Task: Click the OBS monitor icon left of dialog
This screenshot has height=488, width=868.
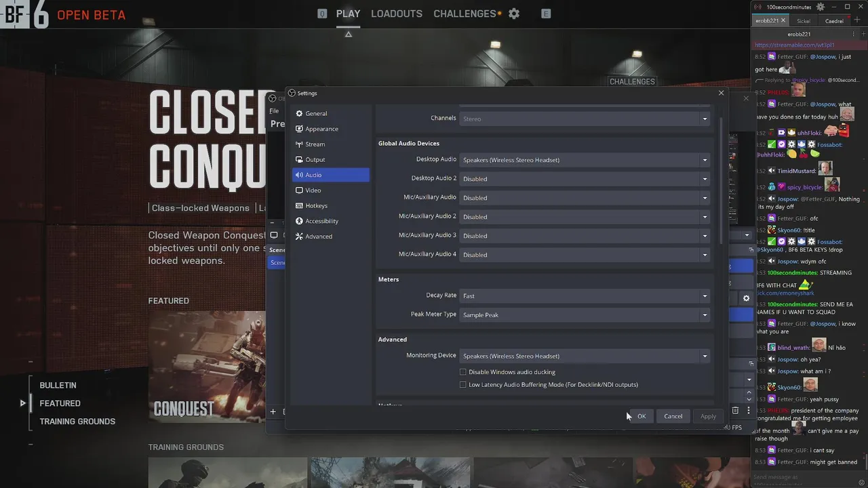Action: click(x=274, y=235)
